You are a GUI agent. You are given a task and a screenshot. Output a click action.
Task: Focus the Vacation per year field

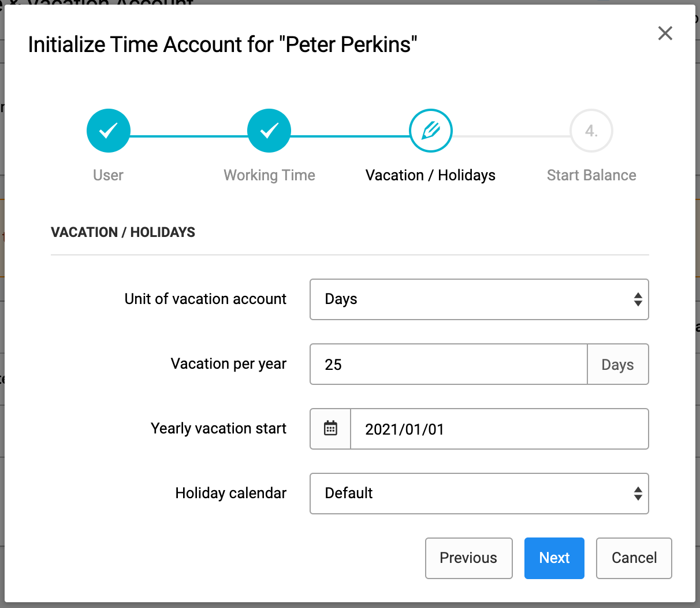click(x=449, y=364)
